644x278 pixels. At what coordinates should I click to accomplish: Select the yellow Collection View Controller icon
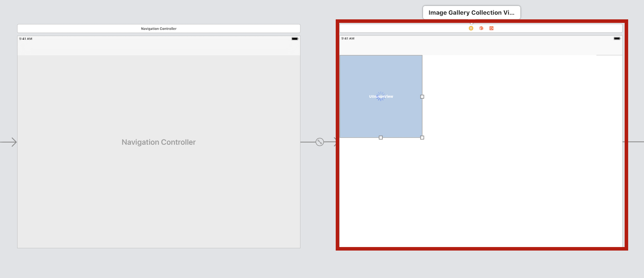pyautogui.click(x=471, y=28)
